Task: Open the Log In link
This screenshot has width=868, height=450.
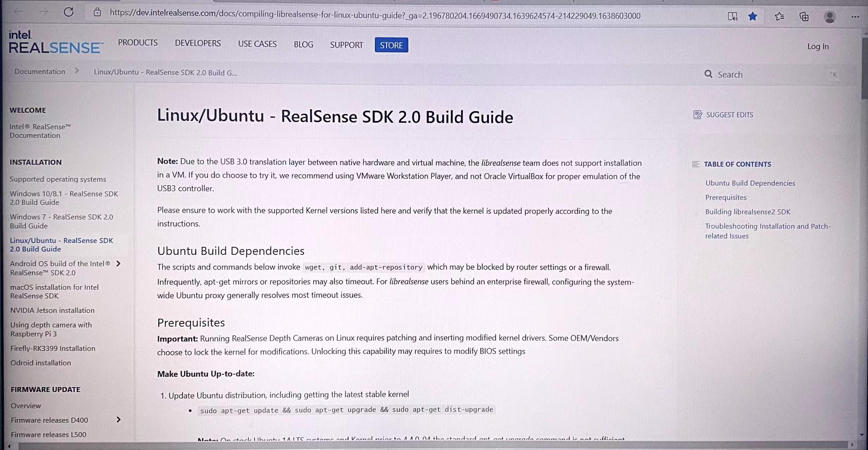Action: tap(818, 46)
